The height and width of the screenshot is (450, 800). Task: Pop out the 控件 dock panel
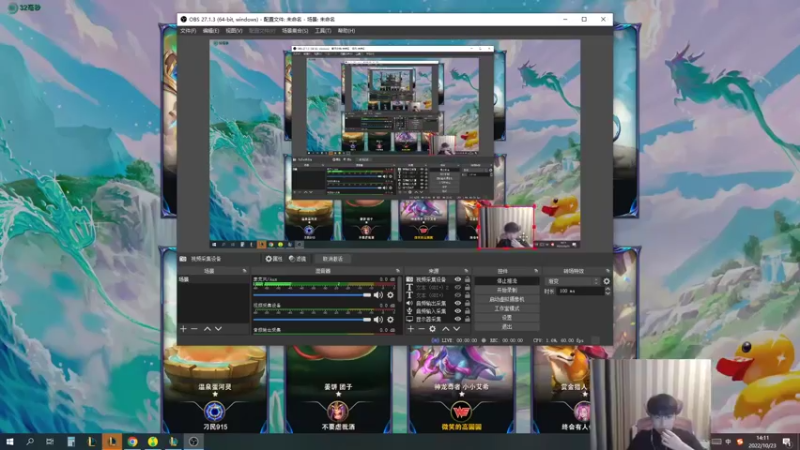click(x=536, y=271)
